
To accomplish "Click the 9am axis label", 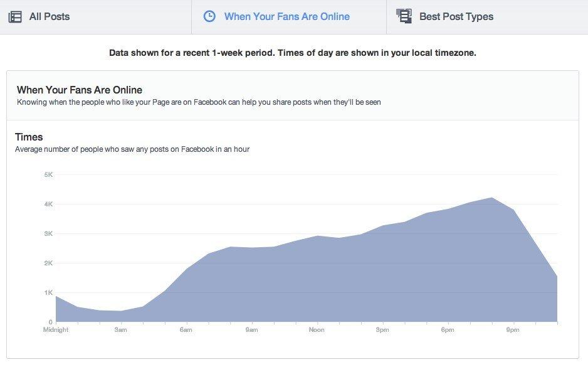I will tap(251, 330).
